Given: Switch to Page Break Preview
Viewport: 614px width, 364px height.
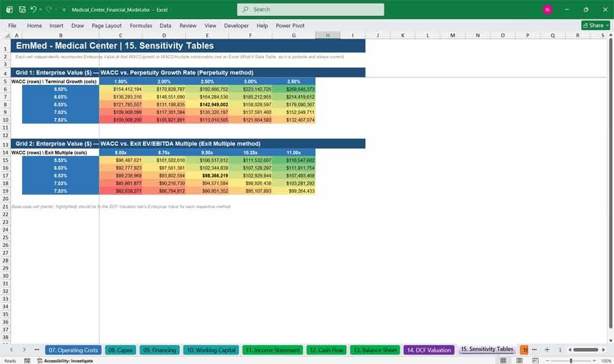Looking at the screenshot, I should pos(535,360).
